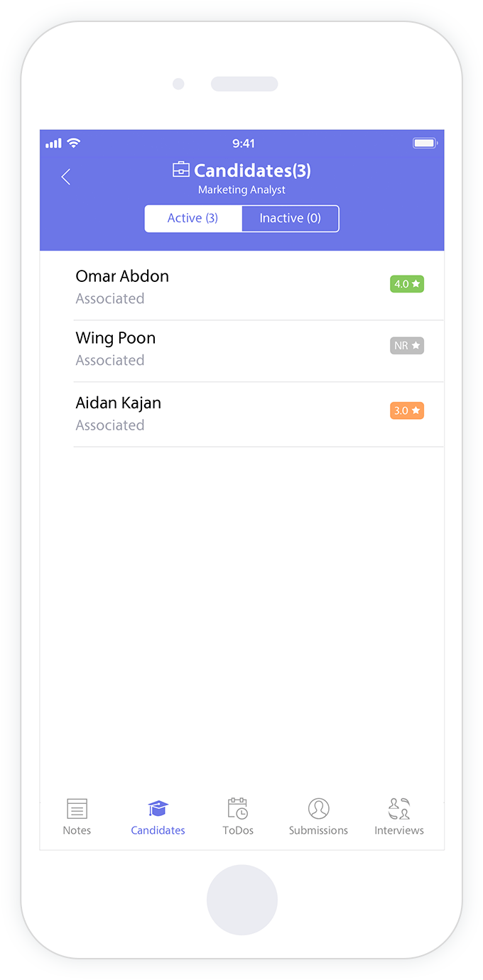The height and width of the screenshot is (980, 483).
Task: Open the Submissions person icon
Action: pos(318,808)
